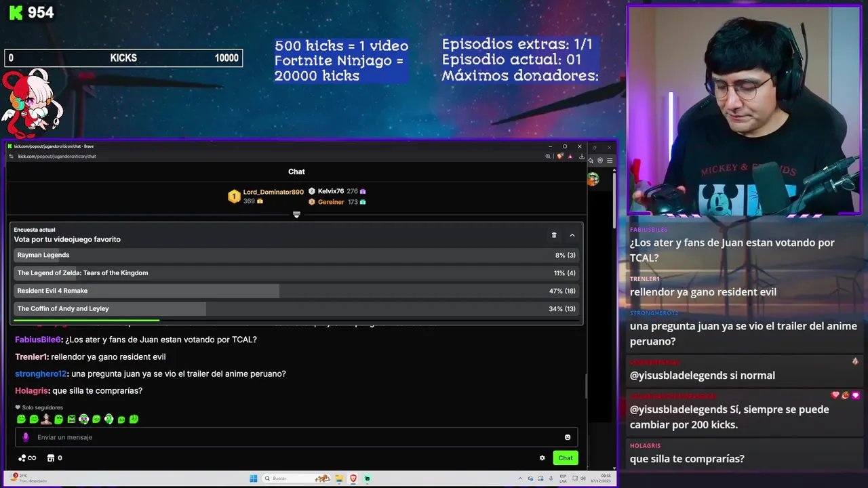This screenshot has width=868, height=488.
Task: Insert the angry-face green emote
Action: pos(71,420)
